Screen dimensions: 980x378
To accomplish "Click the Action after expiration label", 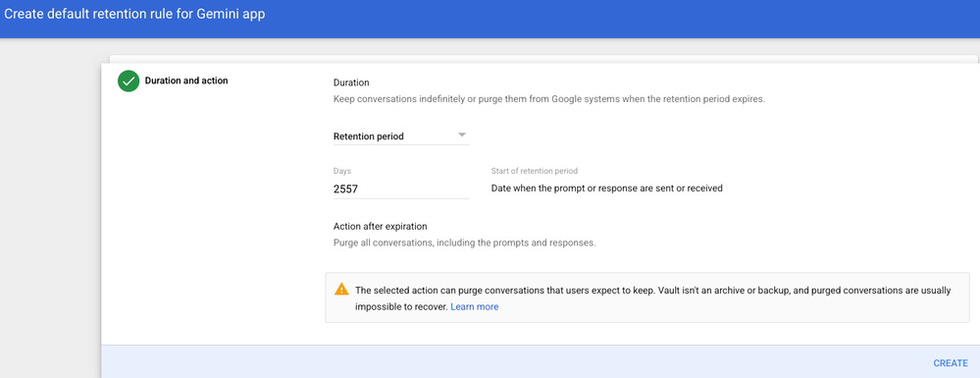I will (380, 226).
